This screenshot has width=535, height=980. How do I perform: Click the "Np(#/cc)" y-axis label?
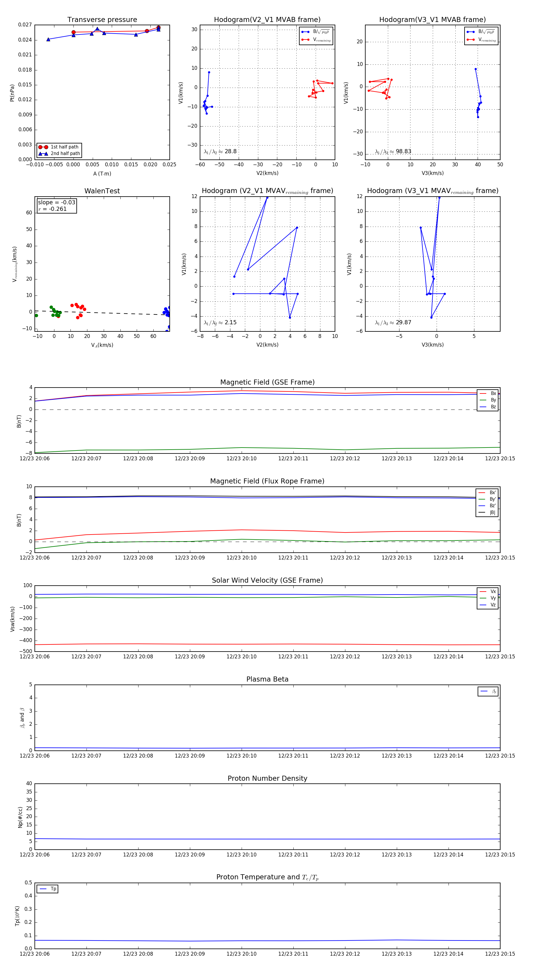coord(20,817)
